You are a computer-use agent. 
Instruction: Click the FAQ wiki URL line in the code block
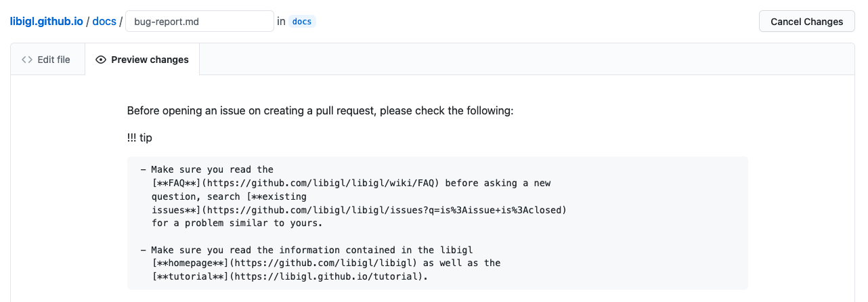tap(351, 183)
